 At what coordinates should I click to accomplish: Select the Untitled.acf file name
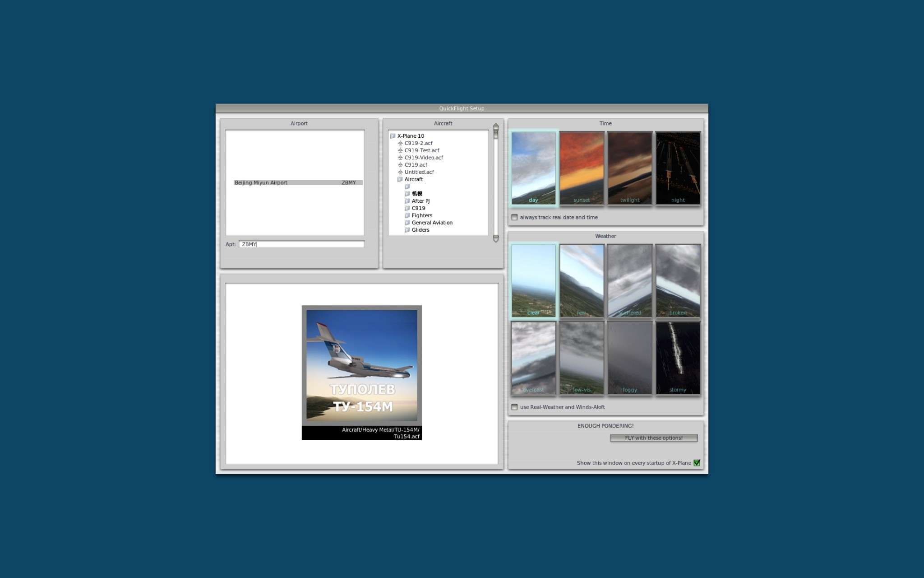pos(419,172)
